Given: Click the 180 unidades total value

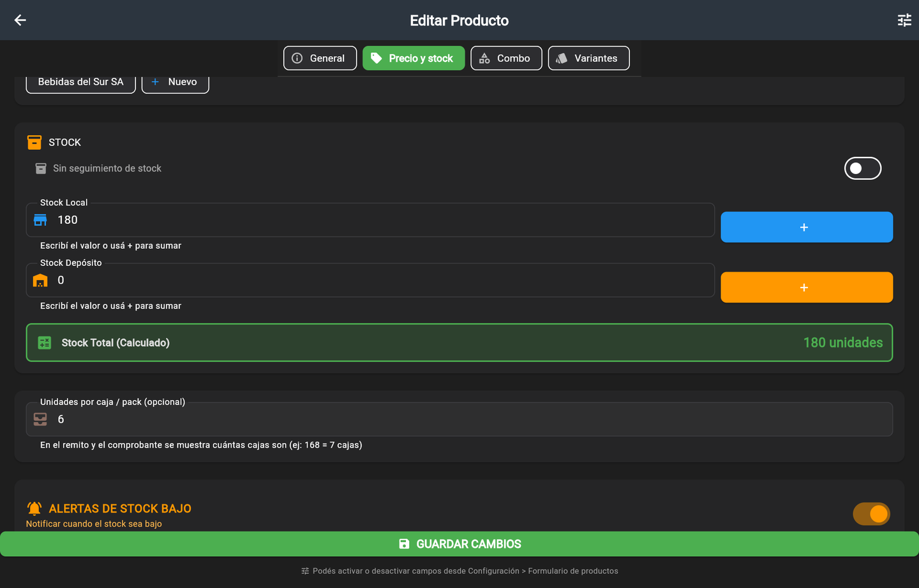Looking at the screenshot, I should 843,343.
